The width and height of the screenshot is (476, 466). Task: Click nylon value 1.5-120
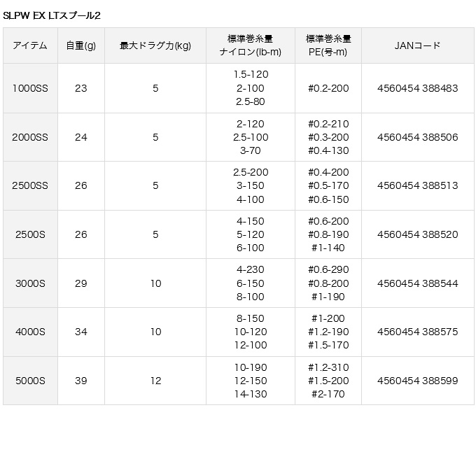(251, 75)
